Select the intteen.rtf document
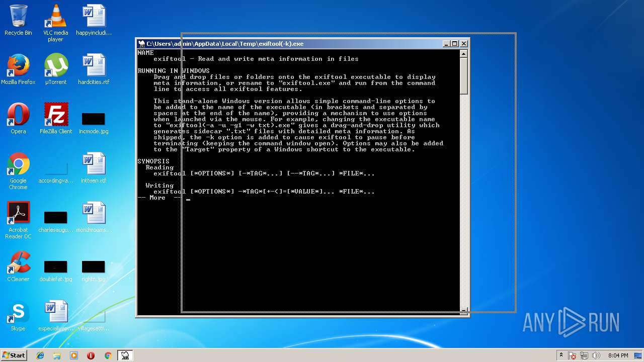Image resolution: width=644 pixels, height=362 pixels. 94,168
